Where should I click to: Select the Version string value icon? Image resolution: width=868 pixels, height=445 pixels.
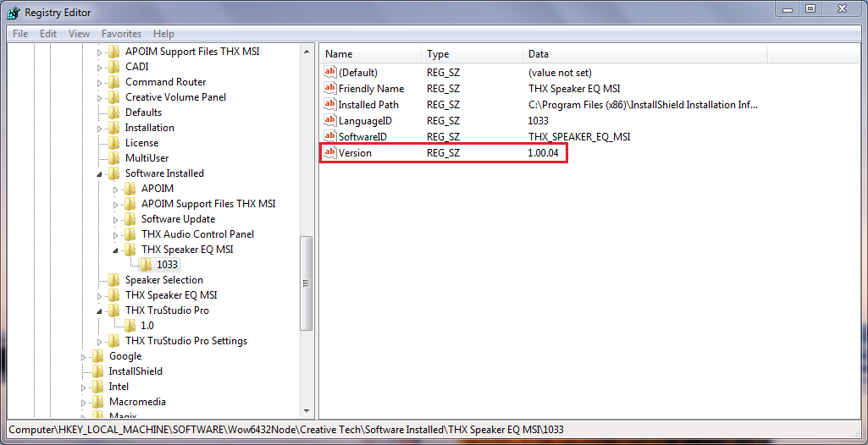point(330,153)
